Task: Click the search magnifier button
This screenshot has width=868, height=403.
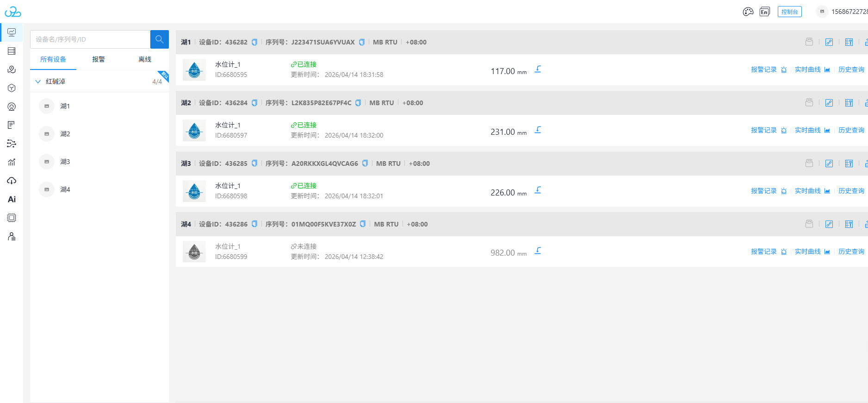Action: pyautogui.click(x=159, y=39)
